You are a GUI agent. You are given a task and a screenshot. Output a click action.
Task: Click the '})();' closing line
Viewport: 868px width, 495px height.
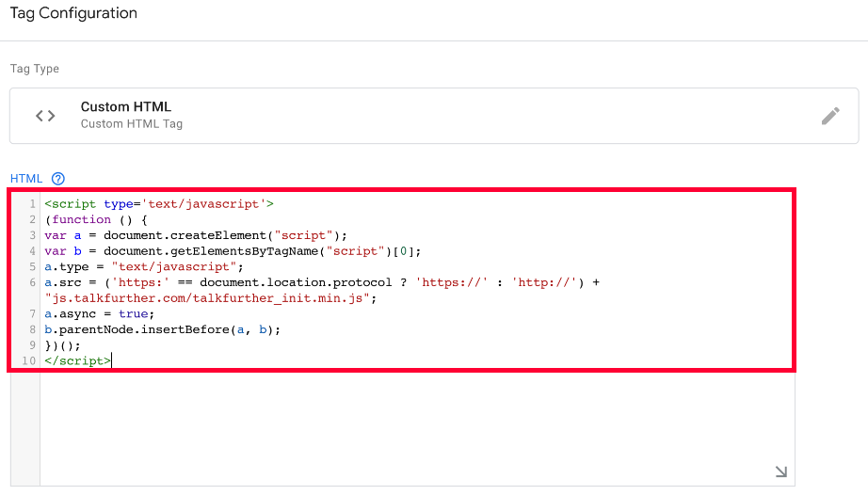tap(62, 345)
